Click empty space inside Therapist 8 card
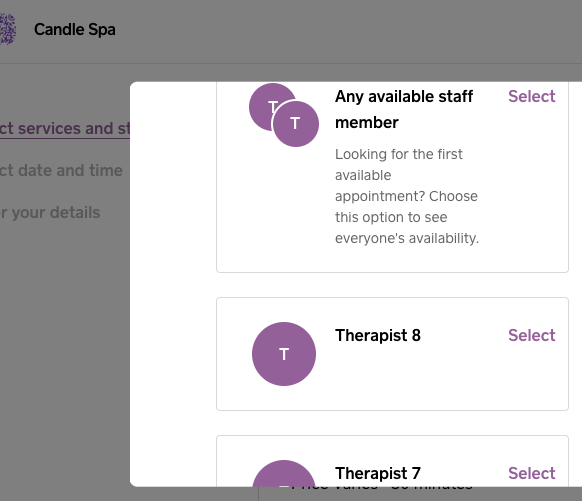This screenshot has height=501, width=582. click(427, 379)
